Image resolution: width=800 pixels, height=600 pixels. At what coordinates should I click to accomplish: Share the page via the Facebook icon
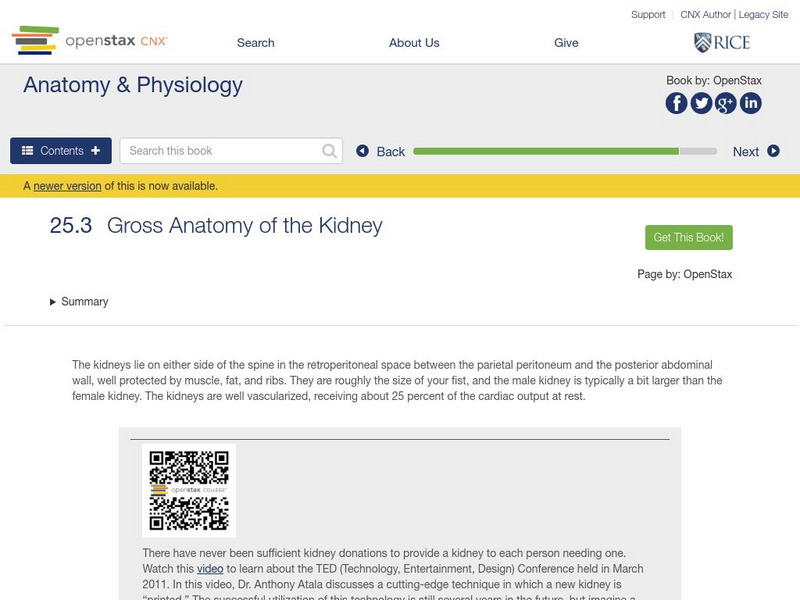coord(675,101)
